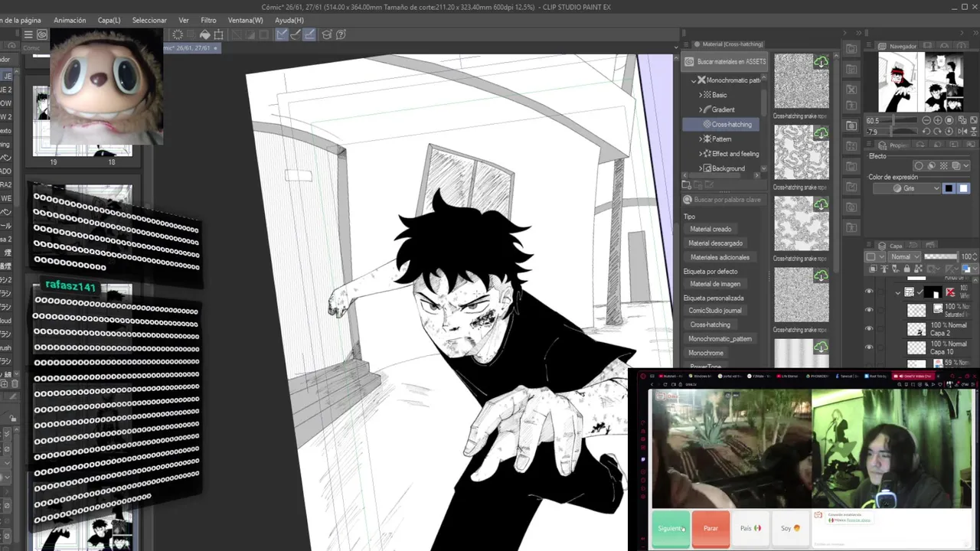
Task: Hide the Capa 10 layer via eye icon
Action: pos(869,347)
